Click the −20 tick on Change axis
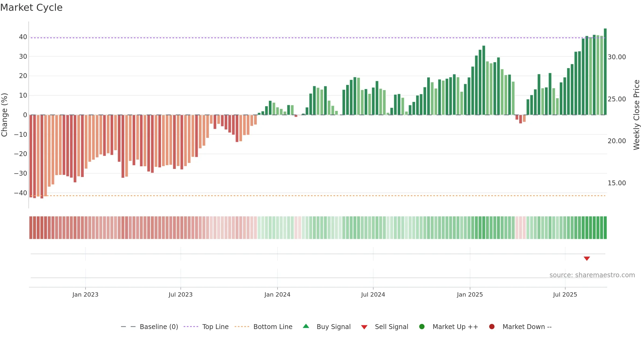Image resolution: width=644 pixels, height=362 pixels. [21, 154]
